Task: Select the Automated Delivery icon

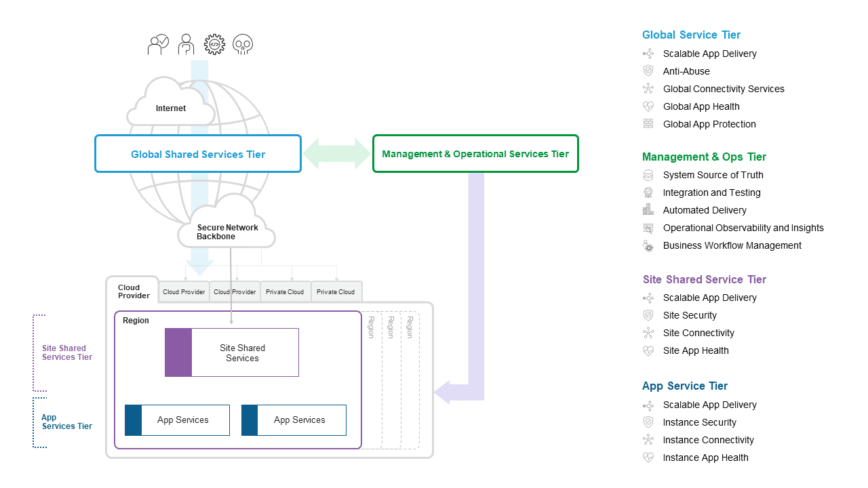Action: pyautogui.click(x=648, y=210)
